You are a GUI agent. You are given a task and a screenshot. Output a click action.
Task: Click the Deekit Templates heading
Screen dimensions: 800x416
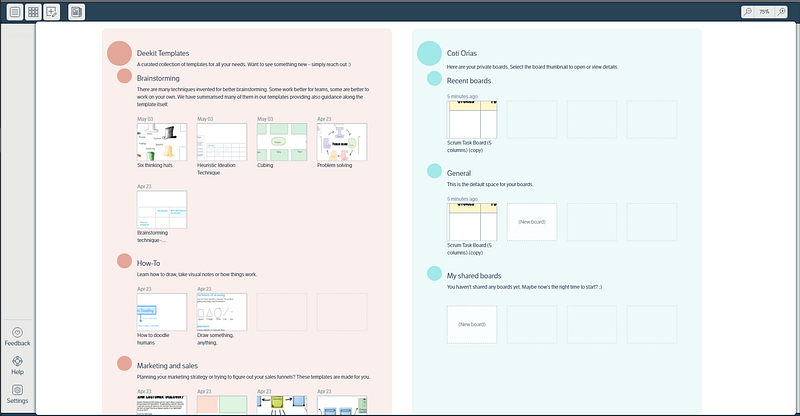(163, 53)
